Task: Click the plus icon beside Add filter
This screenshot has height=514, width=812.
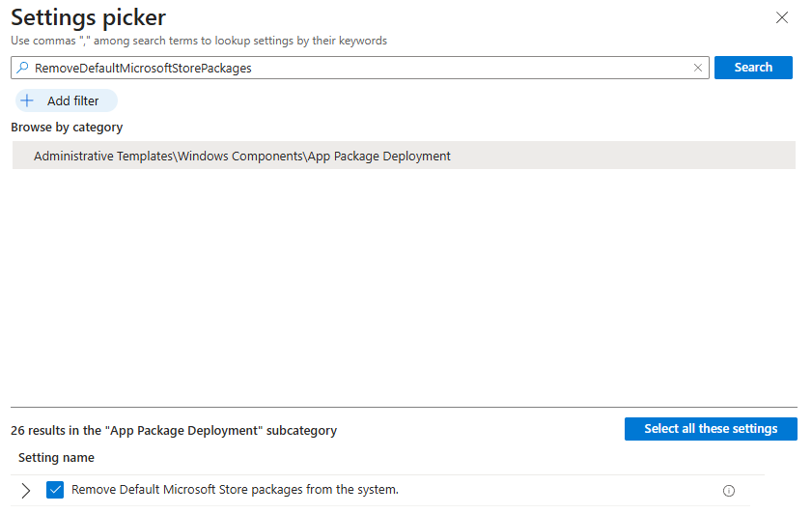Action: [27, 100]
